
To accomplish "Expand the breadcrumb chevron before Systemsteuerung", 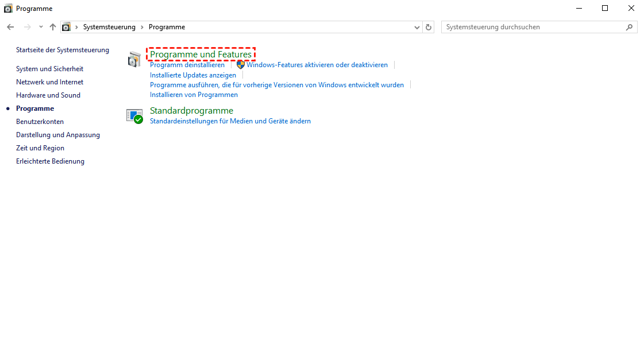I will (76, 27).
